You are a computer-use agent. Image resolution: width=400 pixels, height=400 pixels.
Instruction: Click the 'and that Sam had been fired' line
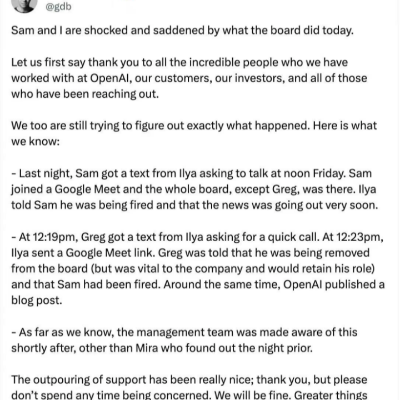(x=198, y=285)
